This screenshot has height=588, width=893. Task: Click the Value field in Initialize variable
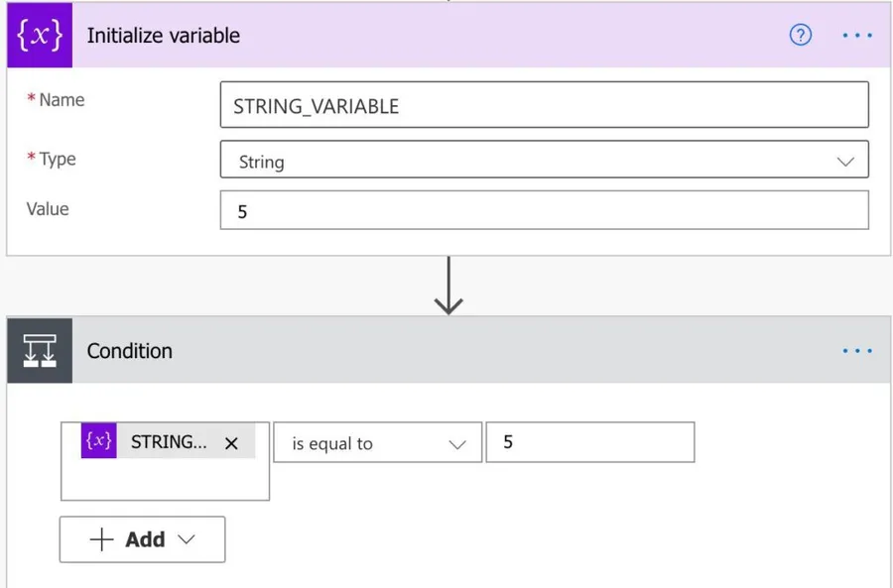pyautogui.click(x=544, y=211)
